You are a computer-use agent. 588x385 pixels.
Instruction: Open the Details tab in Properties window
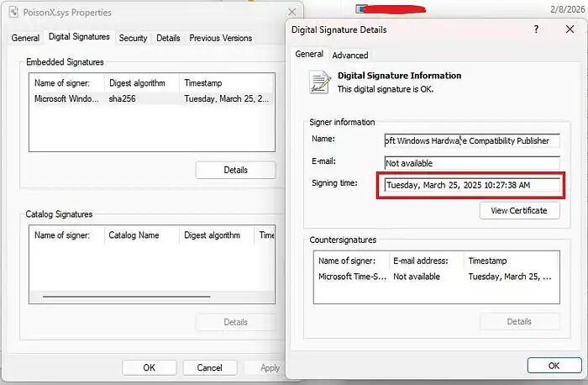pyautogui.click(x=168, y=38)
